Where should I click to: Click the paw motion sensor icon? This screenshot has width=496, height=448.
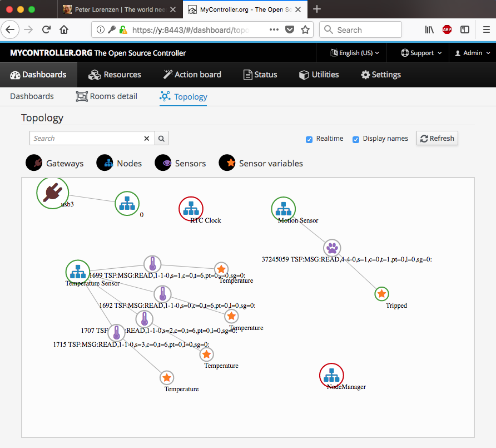coord(332,248)
